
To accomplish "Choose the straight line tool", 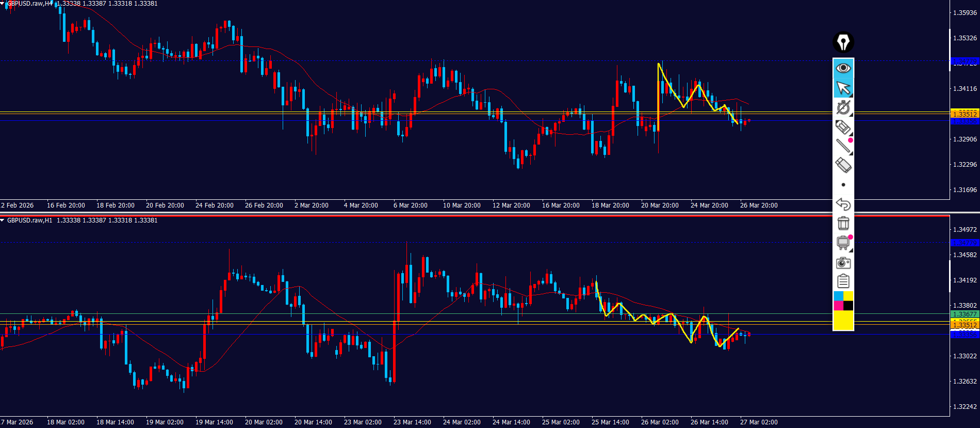I will tap(843, 146).
